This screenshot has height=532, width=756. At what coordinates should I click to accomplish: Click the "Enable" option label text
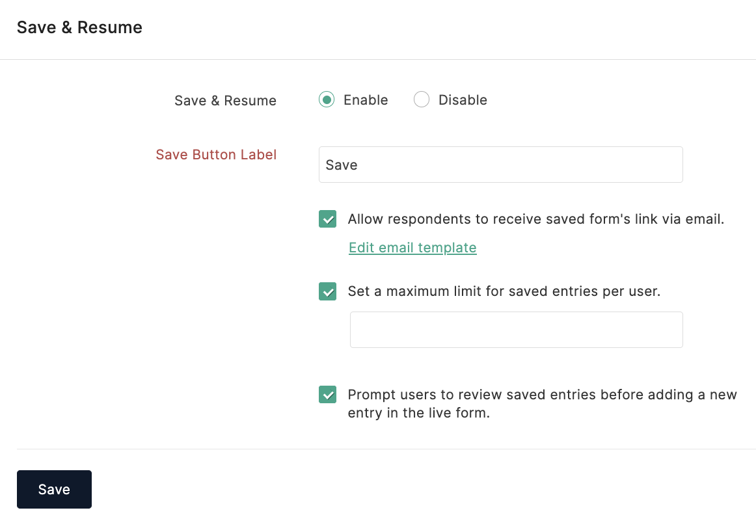[366, 100]
